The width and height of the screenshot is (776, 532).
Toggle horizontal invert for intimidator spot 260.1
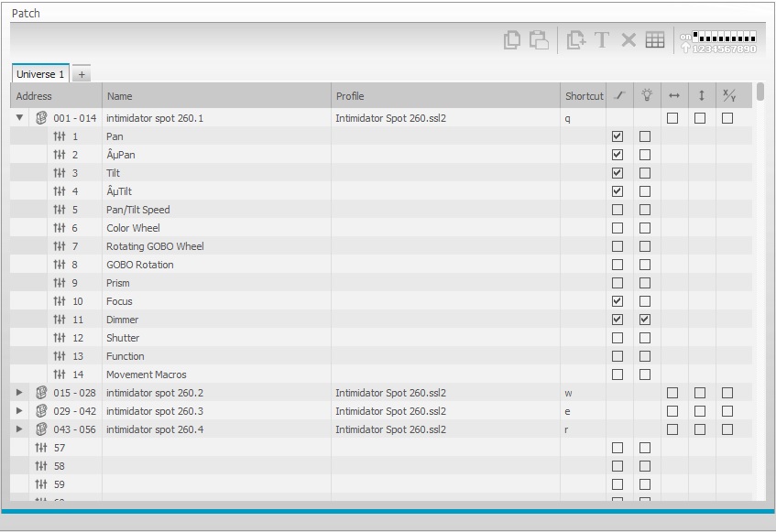point(672,118)
